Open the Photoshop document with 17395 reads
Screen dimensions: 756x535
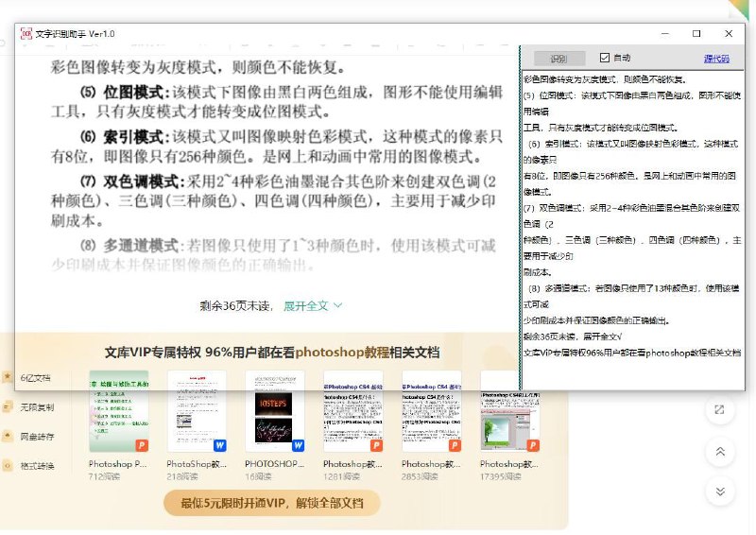(509, 411)
